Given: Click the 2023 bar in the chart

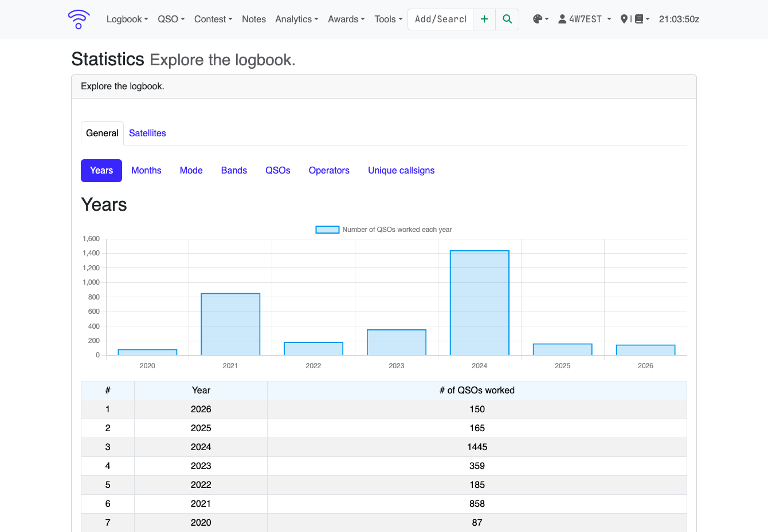Looking at the screenshot, I should (x=397, y=342).
